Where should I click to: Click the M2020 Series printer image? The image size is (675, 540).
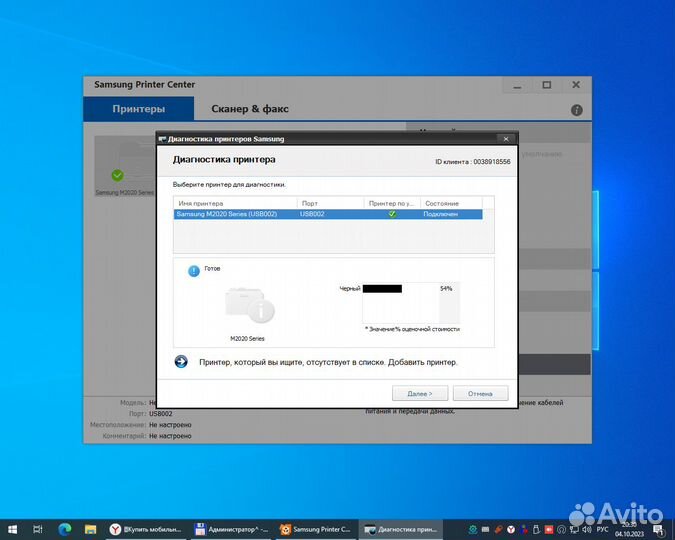point(249,305)
